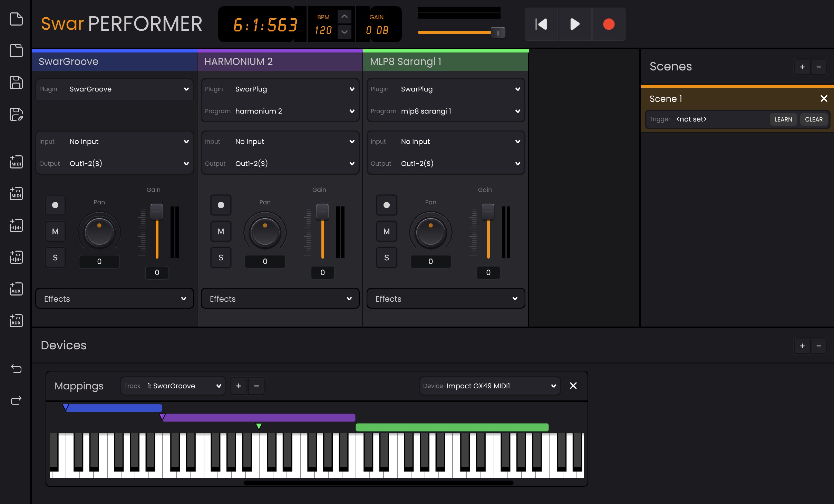Add a mapping with Mappings plus button
This screenshot has height=504, width=834.
click(x=239, y=386)
